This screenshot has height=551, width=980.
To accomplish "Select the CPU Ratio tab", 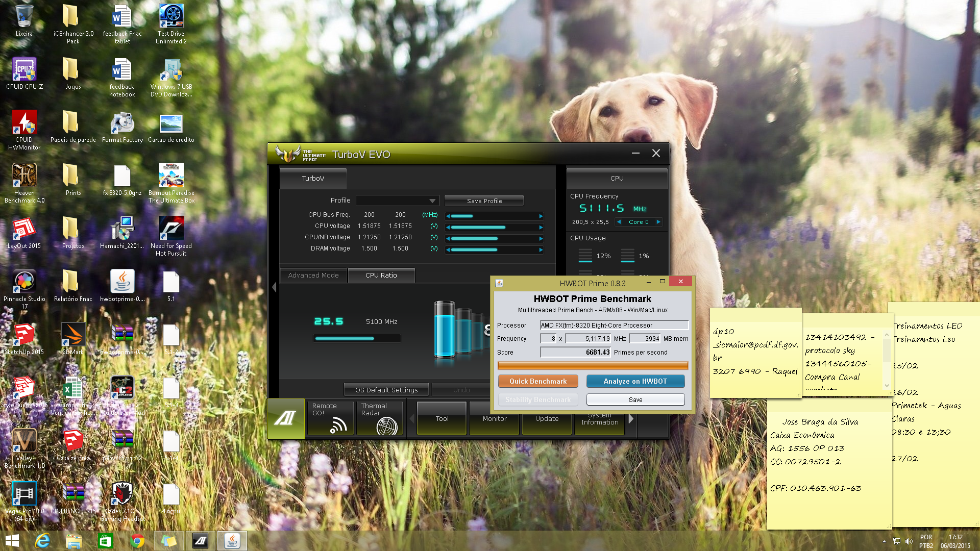I will pyautogui.click(x=381, y=275).
